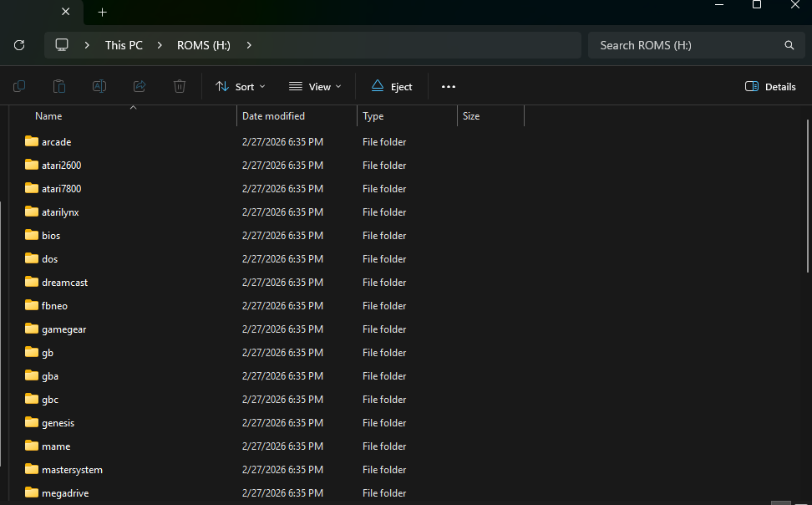Select the atari2600 folder icon

pyautogui.click(x=32, y=166)
